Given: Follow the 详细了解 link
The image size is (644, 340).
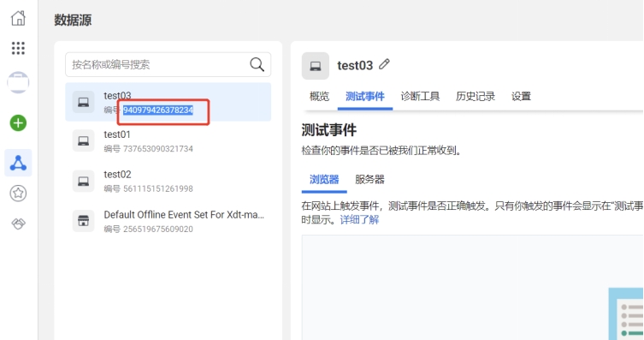Looking at the screenshot, I should click(x=359, y=219).
